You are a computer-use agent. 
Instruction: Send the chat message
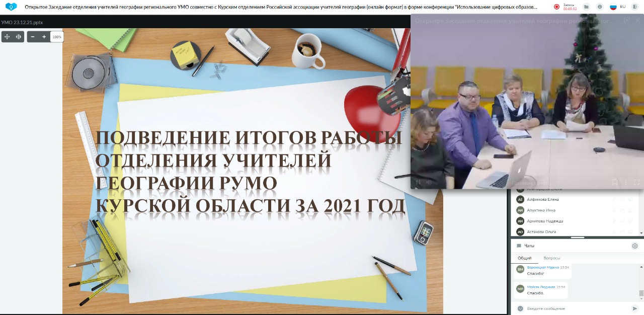pyautogui.click(x=635, y=308)
